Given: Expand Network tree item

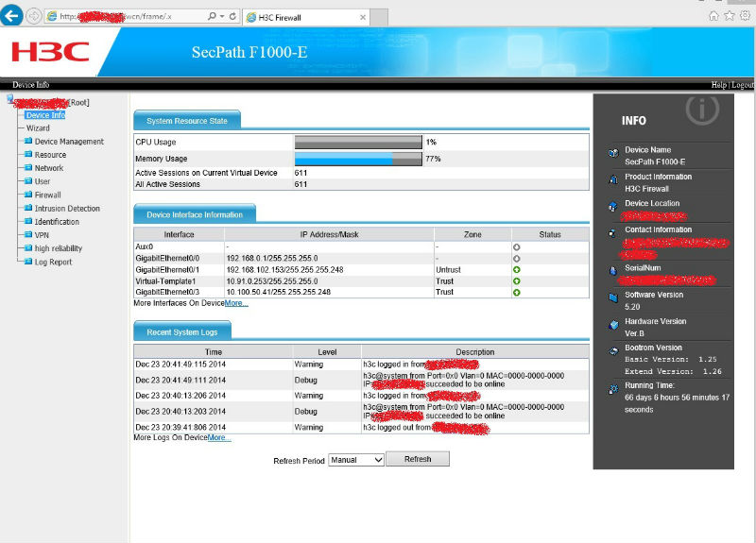Looking at the screenshot, I should [49, 168].
